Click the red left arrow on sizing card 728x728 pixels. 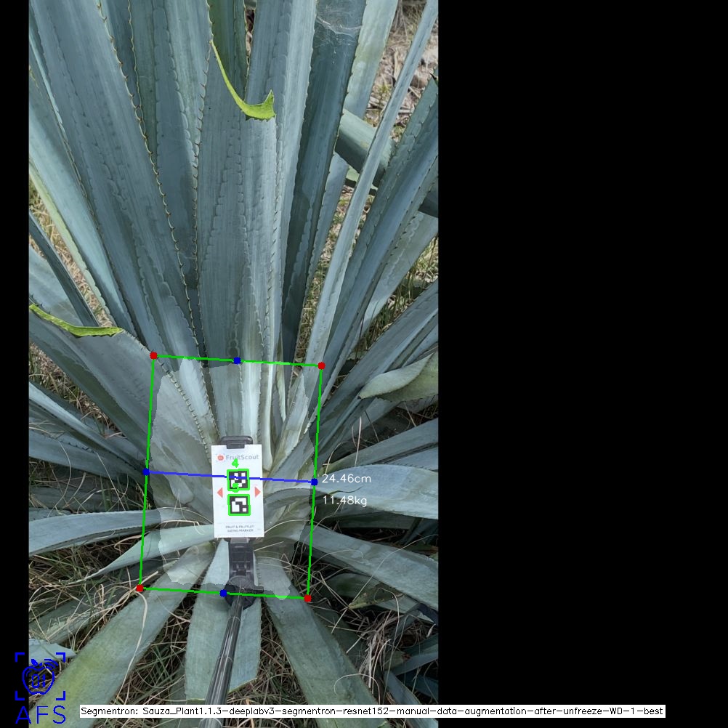tap(220, 492)
